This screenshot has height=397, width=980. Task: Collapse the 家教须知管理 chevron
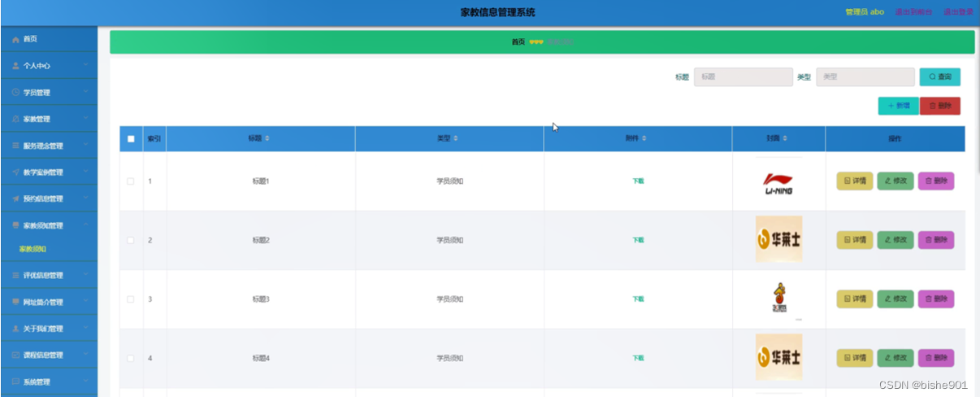pyautogui.click(x=85, y=224)
